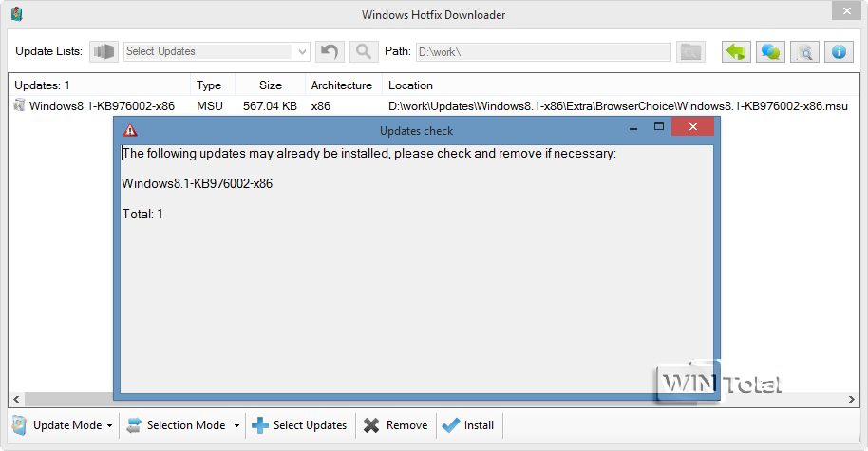
Task: Click the horizontal scrollbar right arrow
Action: [852, 399]
